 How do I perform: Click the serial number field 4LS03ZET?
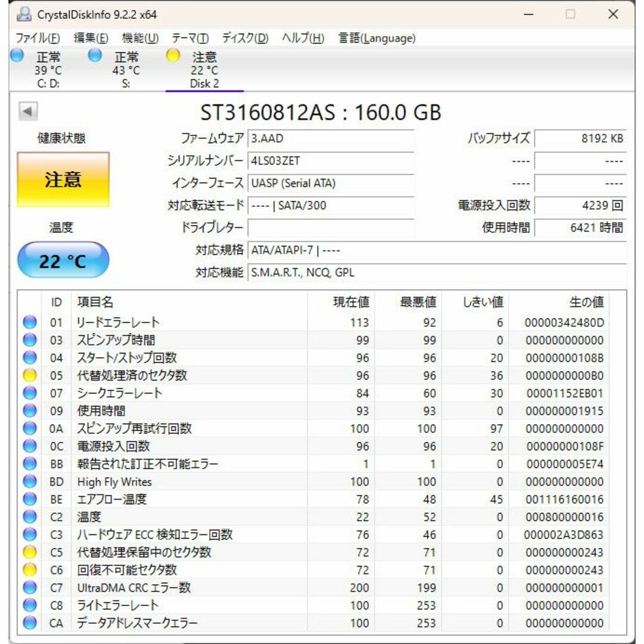coord(331,160)
